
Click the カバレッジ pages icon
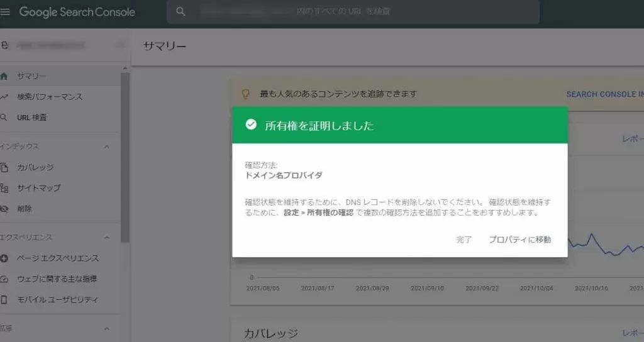(x=4, y=167)
